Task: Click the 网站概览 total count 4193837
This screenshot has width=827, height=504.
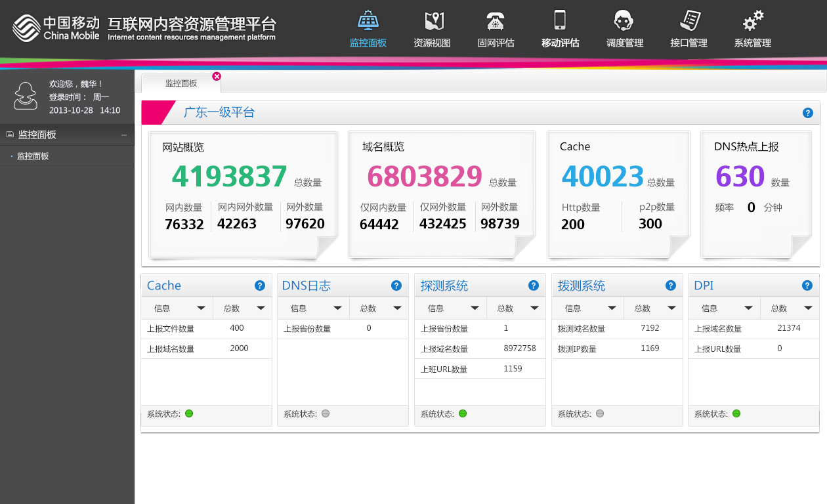Action: (x=229, y=177)
